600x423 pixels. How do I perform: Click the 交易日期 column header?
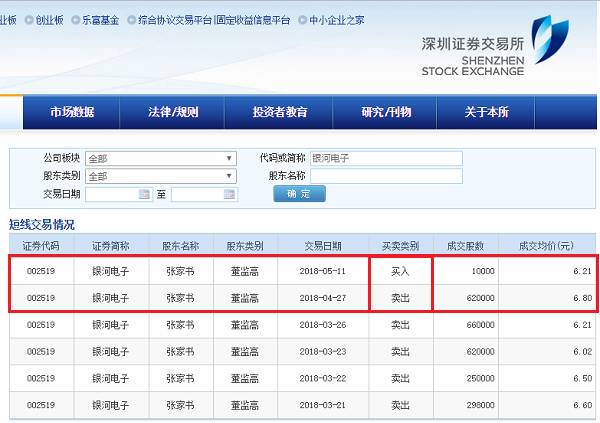point(323,246)
